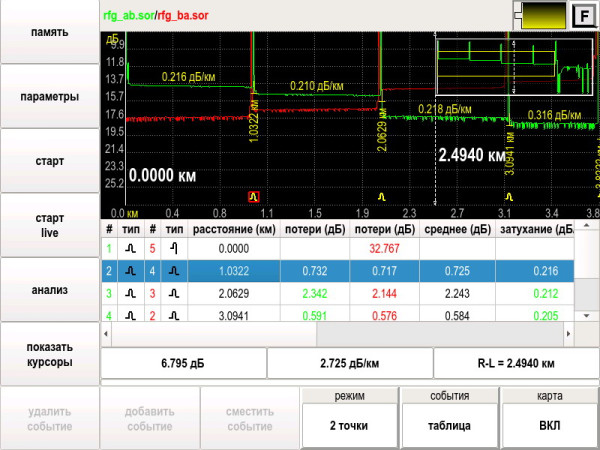Click the first type icon in 3.0941 km row
This screenshot has height=450, width=600.
pos(130,317)
